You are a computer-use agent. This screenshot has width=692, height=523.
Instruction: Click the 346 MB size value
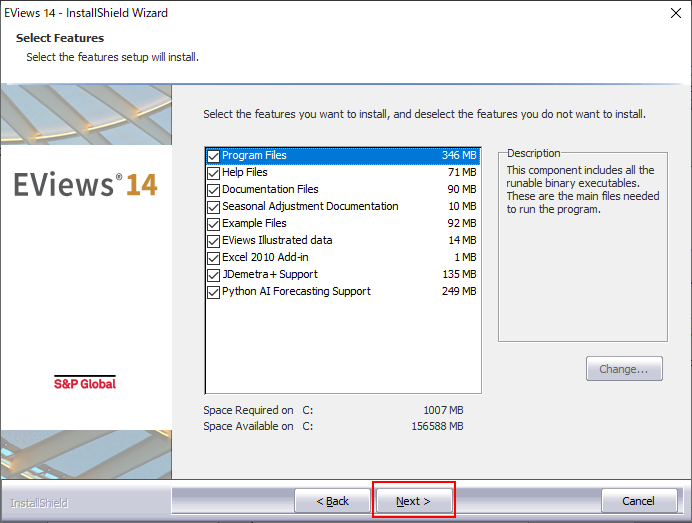[x=459, y=155]
